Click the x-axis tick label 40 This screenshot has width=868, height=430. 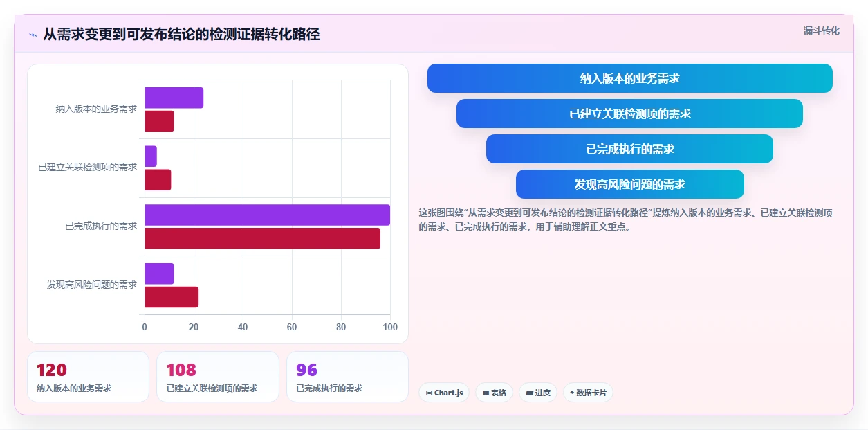point(243,327)
